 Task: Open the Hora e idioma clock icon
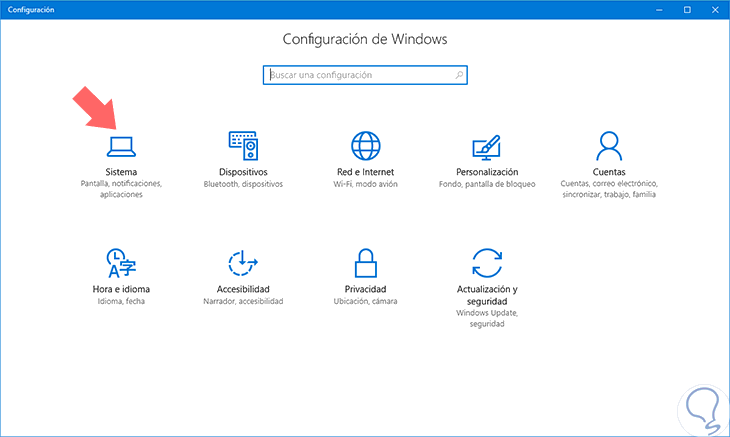point(120,264)
